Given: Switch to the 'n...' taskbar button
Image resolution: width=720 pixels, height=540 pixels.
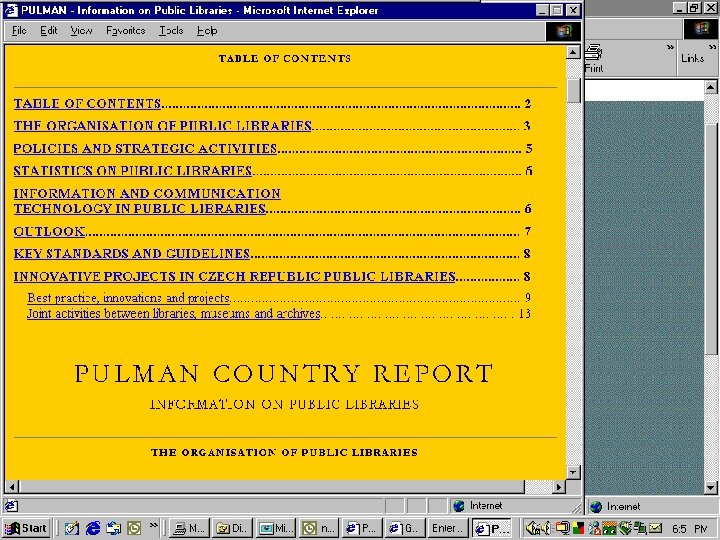Looking at the screenshot, I should (319, 529).
